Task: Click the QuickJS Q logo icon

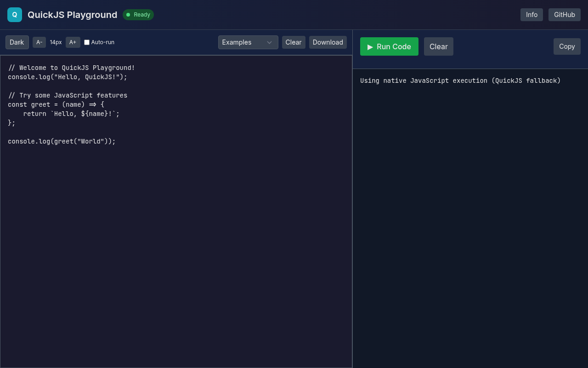Action: [15, 15]
